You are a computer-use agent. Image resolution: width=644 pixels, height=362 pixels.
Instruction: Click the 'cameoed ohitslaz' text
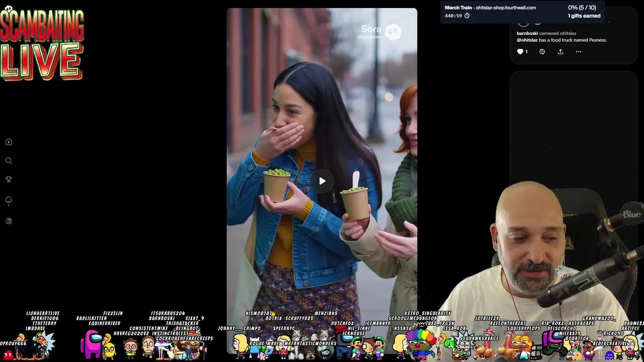pyautogui.click(x=557, y=33)
